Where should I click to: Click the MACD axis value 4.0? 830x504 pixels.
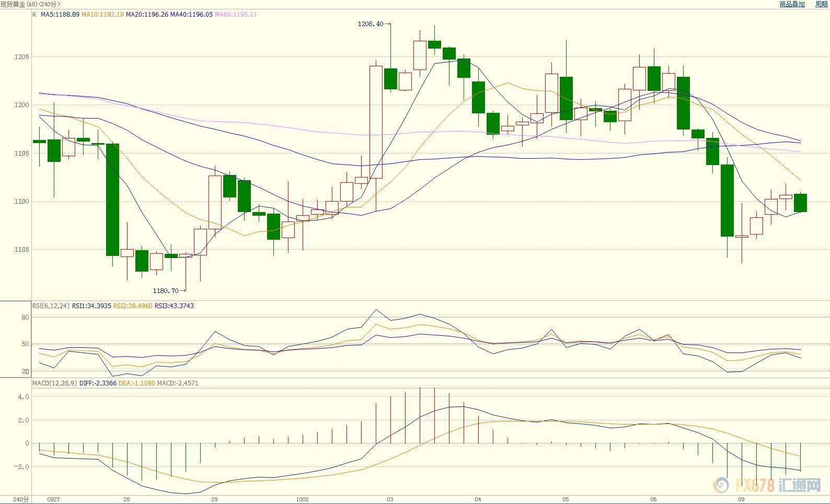point(24,397)
